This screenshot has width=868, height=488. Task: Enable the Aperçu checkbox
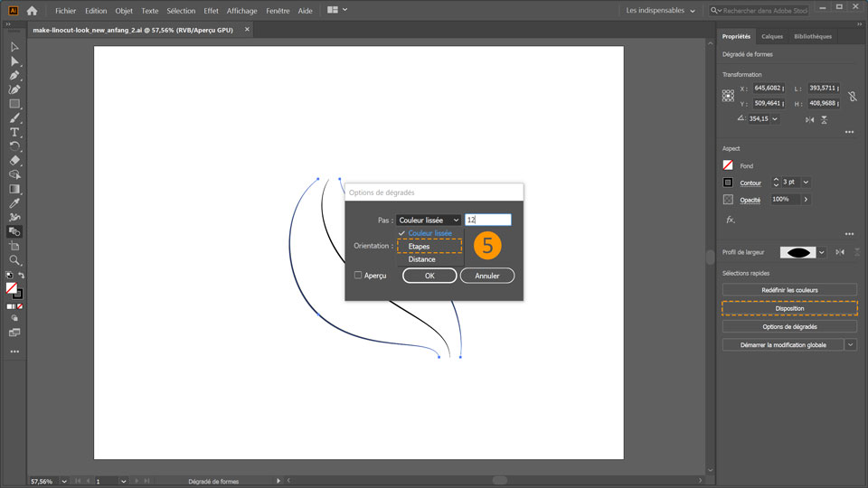pyautogui.click(x=358, y=275)
